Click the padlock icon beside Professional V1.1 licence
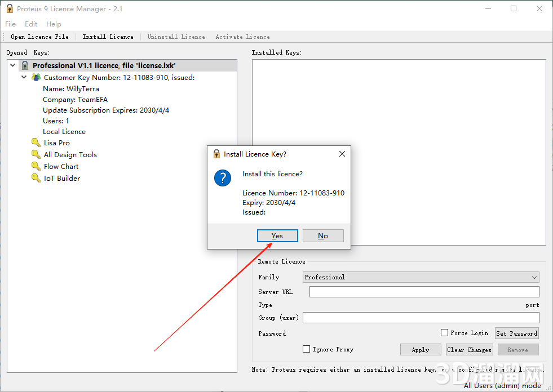This screenshot has height=392, width=553. pos(25,66)
